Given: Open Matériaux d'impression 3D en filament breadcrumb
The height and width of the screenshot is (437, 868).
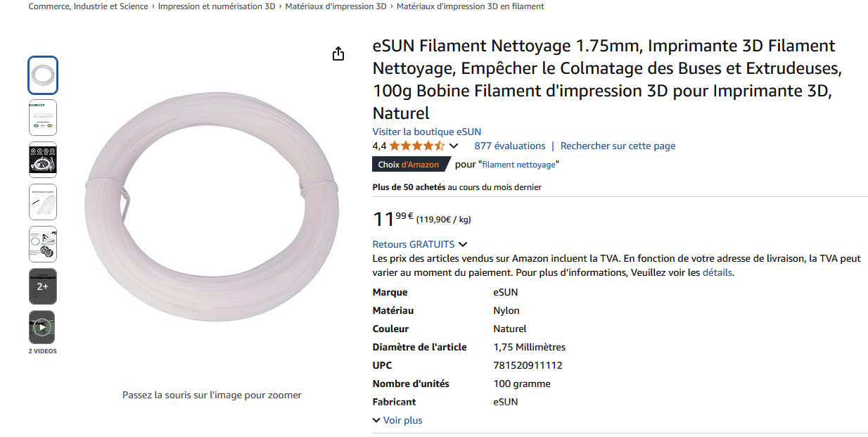Looking at the screenshot, I should click(x=470, y=6).
